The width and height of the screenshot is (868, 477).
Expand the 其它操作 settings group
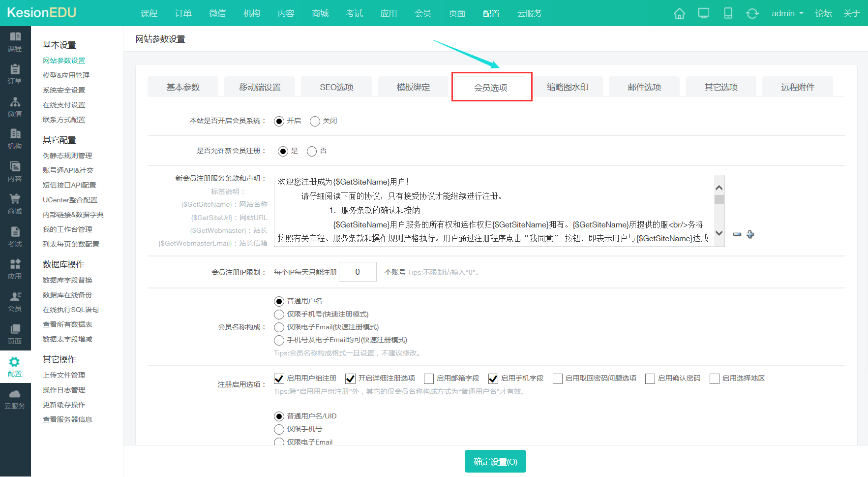coord(59,359)
